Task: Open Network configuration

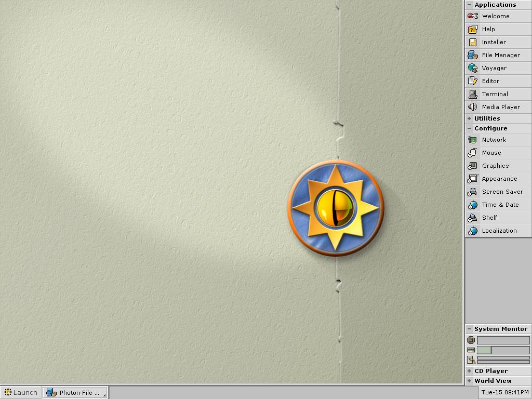Action: [498, 140]
